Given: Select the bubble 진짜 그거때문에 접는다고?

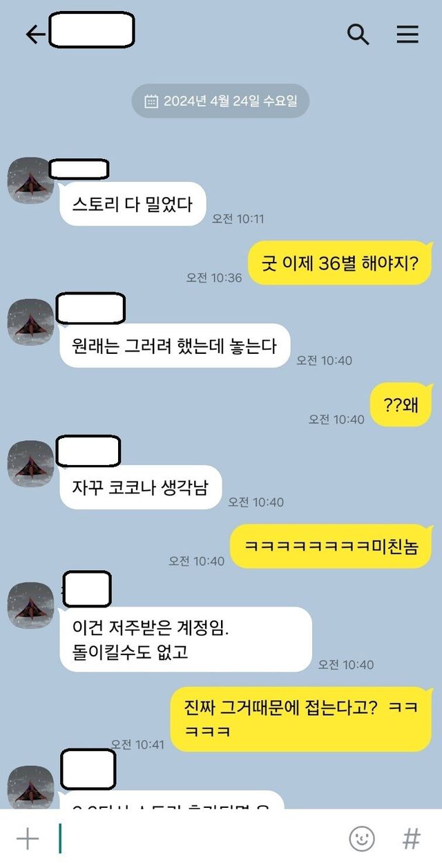Looking at the screenshot, I should coord(301,719).
